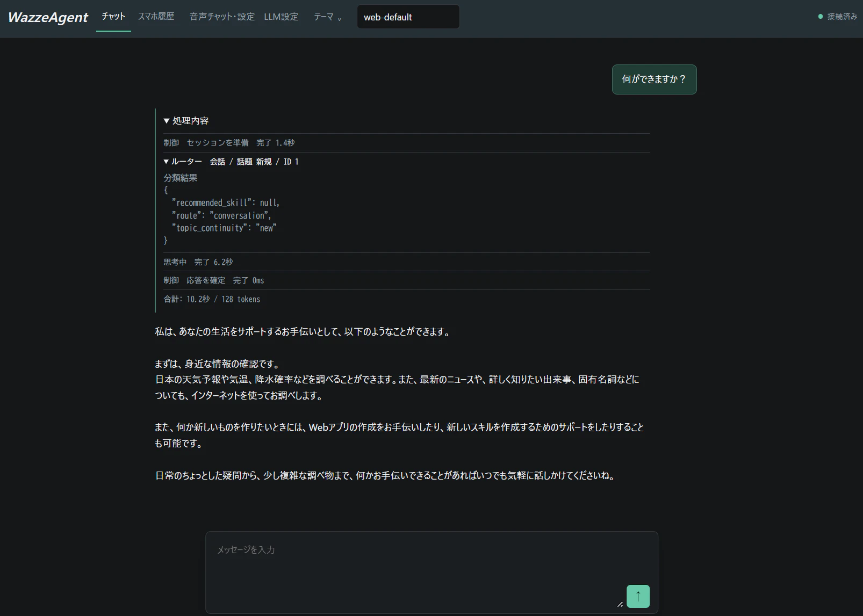Click the メッセージを入力 text box
863x616 pixels.
point(432,572)
